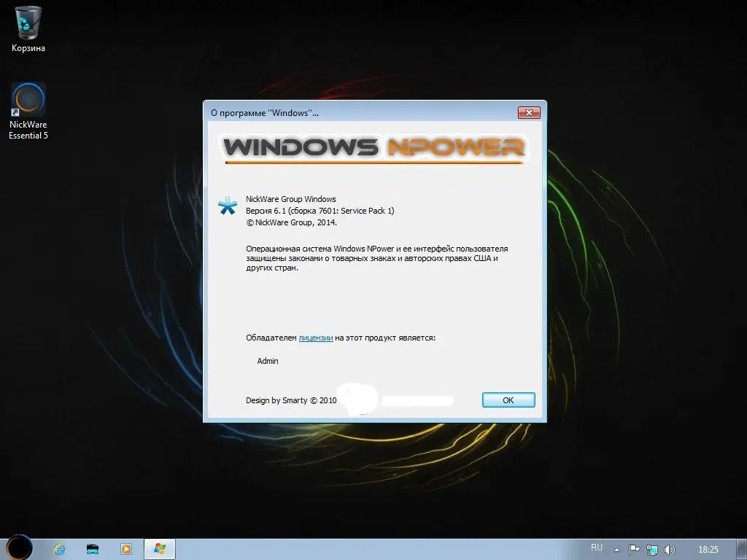Click the "Design by Smarty © 2010" text
Image resolution: width=747 pixels, height=560 pixels.
tap(291, 400)
